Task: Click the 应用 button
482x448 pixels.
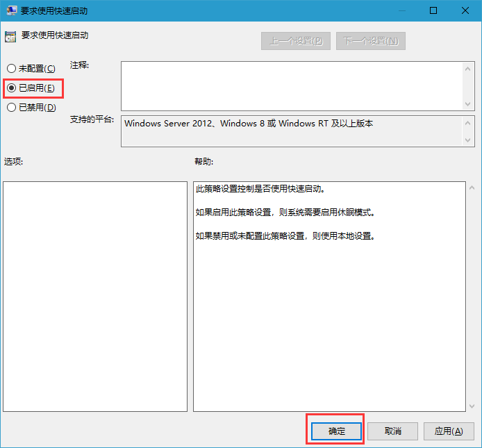Action: (x=448, y=431)
